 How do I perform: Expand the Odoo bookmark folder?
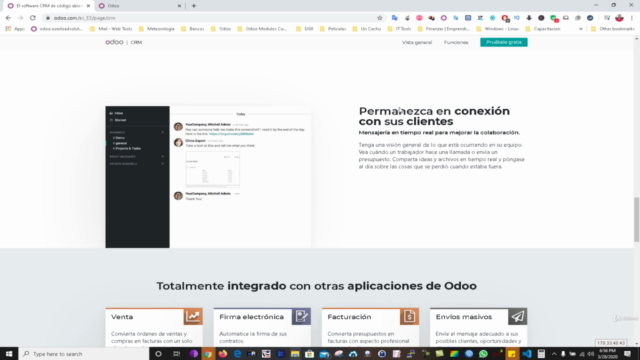[x=221, y=29]
